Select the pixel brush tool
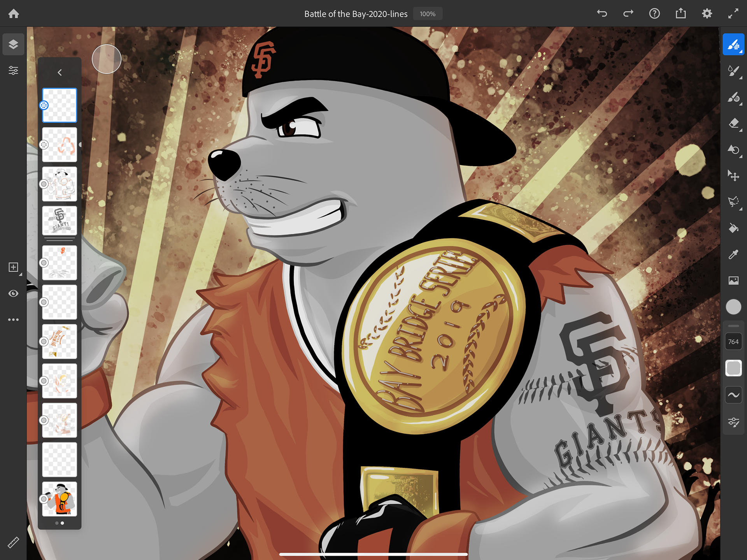Screen dimensions: 747x560 (x=733, y=44)
